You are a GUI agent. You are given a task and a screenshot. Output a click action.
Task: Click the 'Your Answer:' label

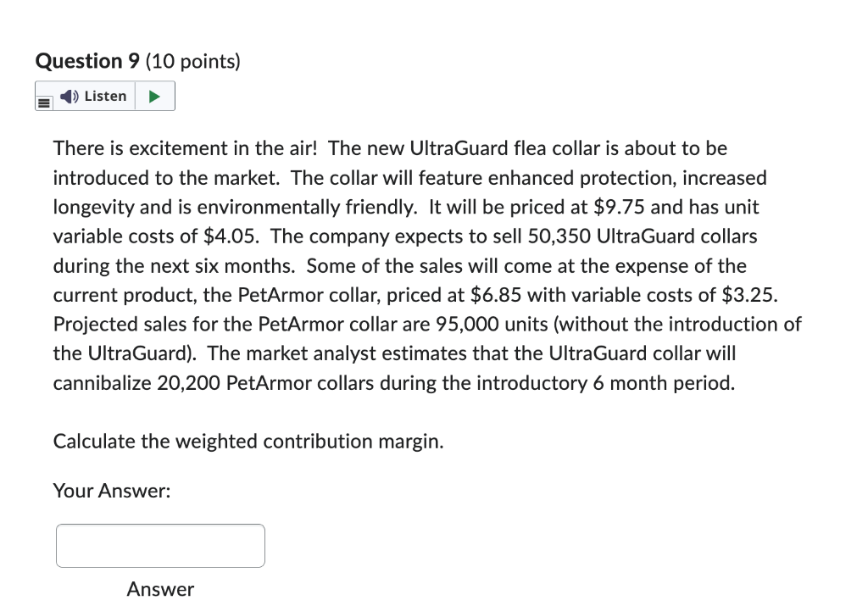pyautogui.click(x=111, y=490)
